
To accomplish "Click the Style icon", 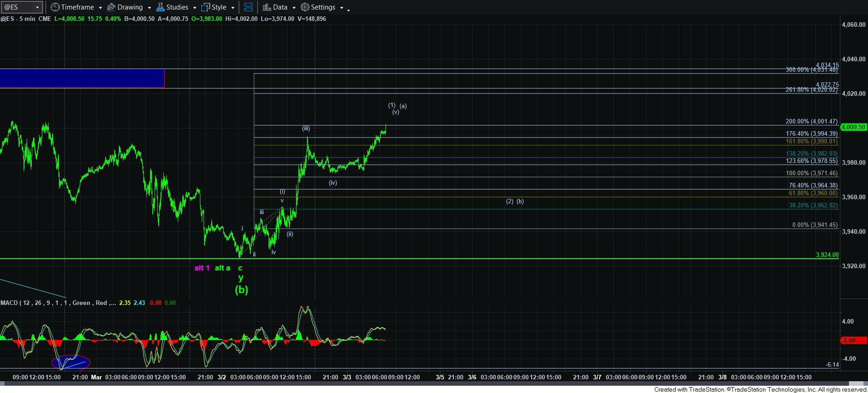I will [x=205, y=7].
